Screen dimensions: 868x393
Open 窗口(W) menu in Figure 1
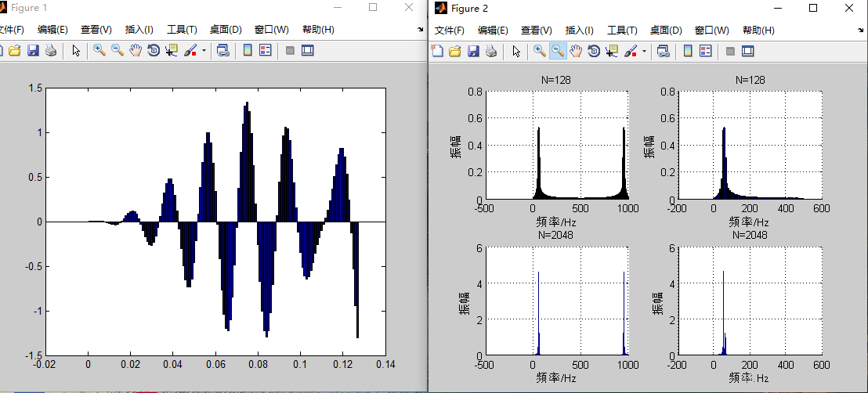(x=271, y=30)
